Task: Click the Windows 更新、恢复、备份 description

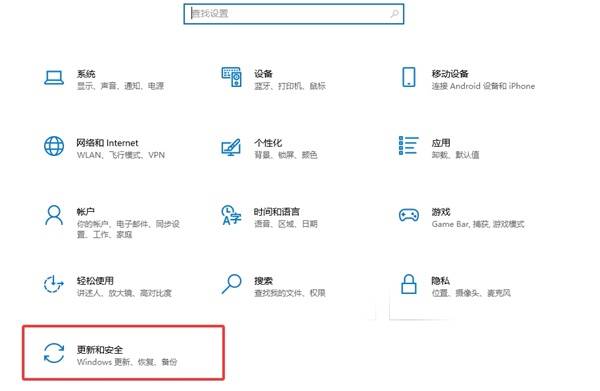Action: pyautogui.click(x=127, y=362)
